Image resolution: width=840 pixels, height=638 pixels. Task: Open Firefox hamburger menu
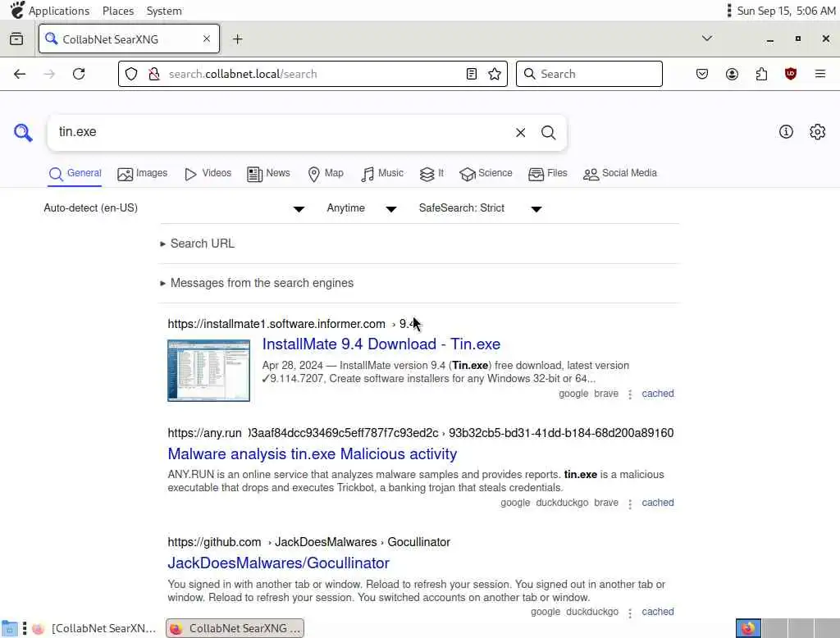click(x=820, y=74)
